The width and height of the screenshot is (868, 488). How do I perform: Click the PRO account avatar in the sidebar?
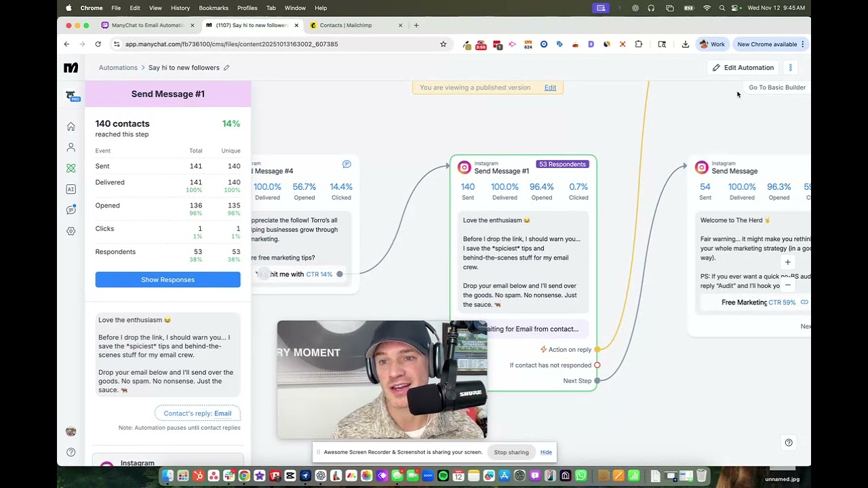(x=72, y=96)
